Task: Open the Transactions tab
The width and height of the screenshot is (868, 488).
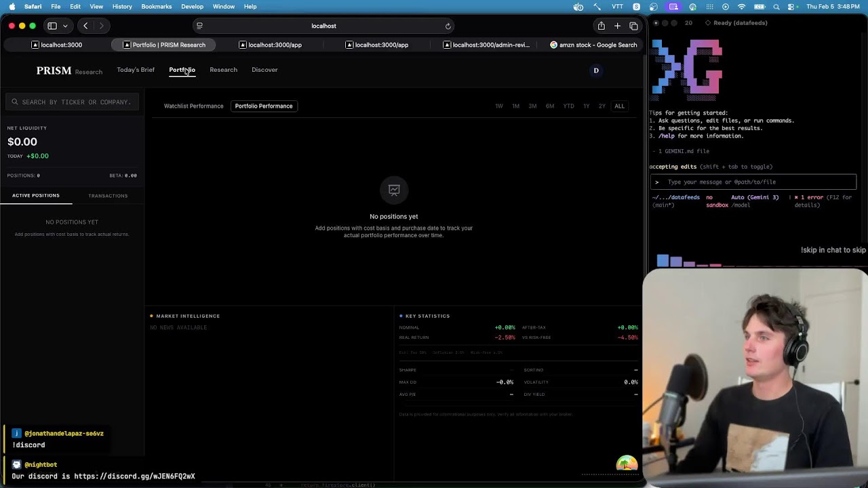Action: tap(108, 196)
